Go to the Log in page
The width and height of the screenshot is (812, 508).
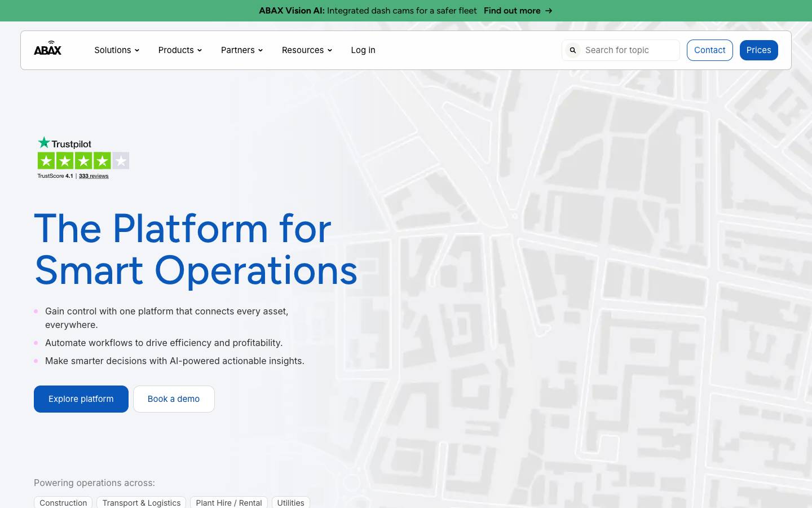363,50
